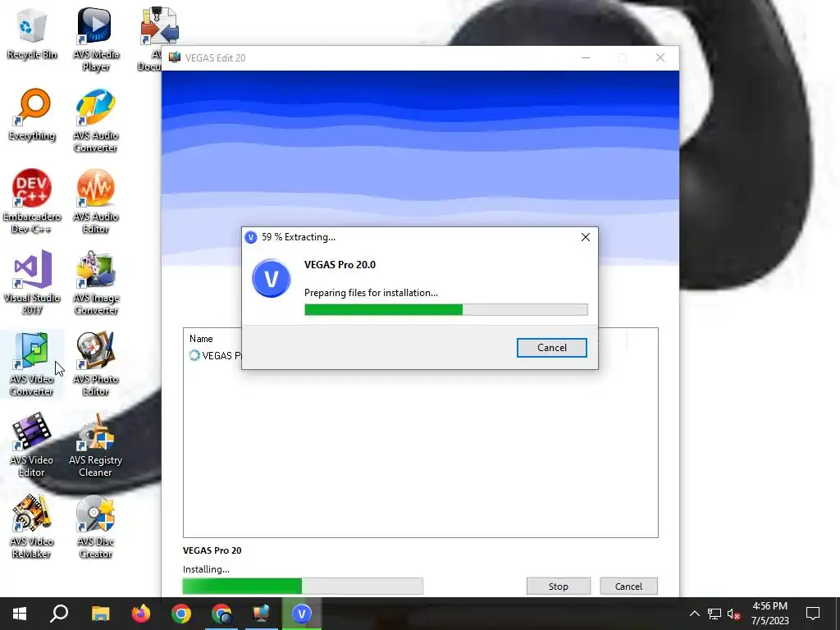The width and height of the screenshot is (840, 630).
Task: Select the AVS Media Player desktop icon
Action: point(95,39)
